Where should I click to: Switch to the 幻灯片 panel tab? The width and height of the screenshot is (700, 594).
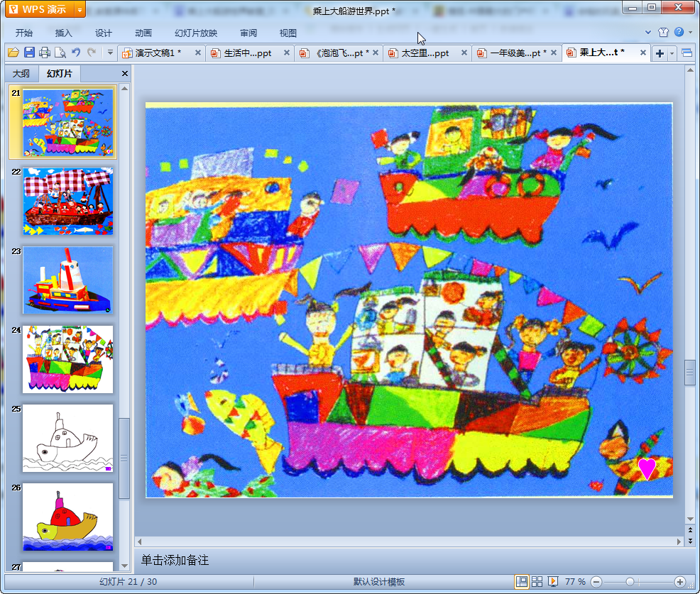point(59,74)
